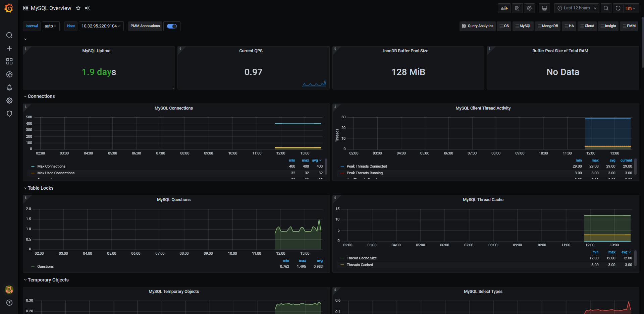
Task: Open the user avatar profile
Action: tap(9, 290)
